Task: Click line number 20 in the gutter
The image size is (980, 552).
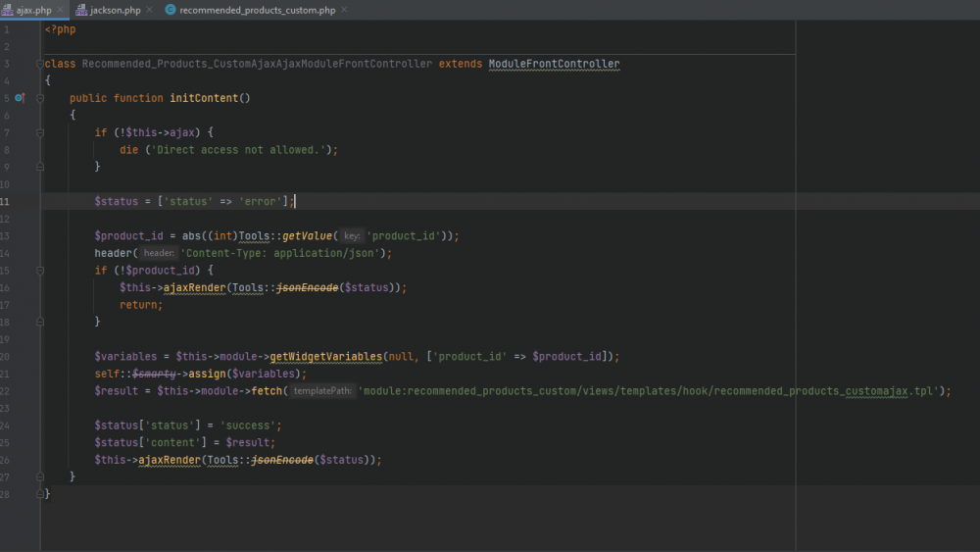Action: 5,356
